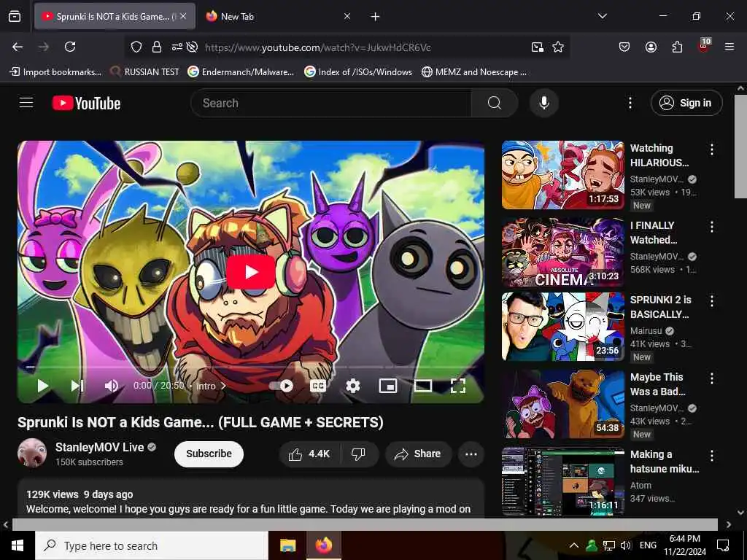The image size is (747, 560).
Task: Open SPRUNKI 2 is BASICALLY video title
Action: (x=660, y=307)
